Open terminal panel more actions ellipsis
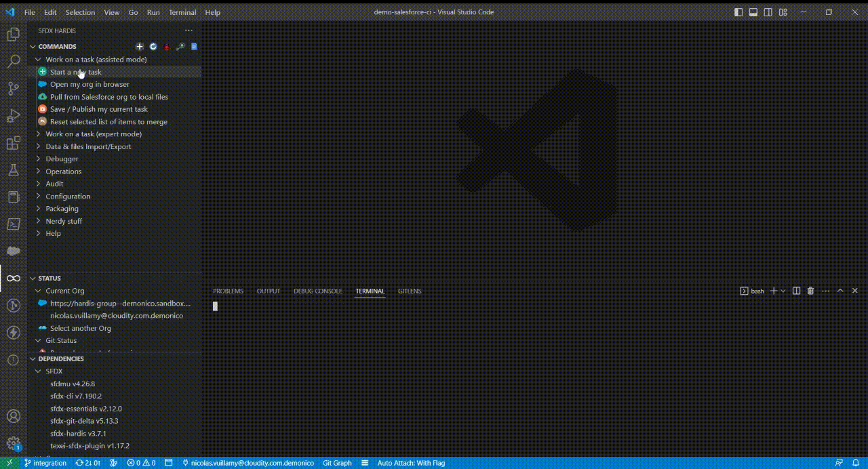This screenshot has width=868, height=469. point(825,291)
